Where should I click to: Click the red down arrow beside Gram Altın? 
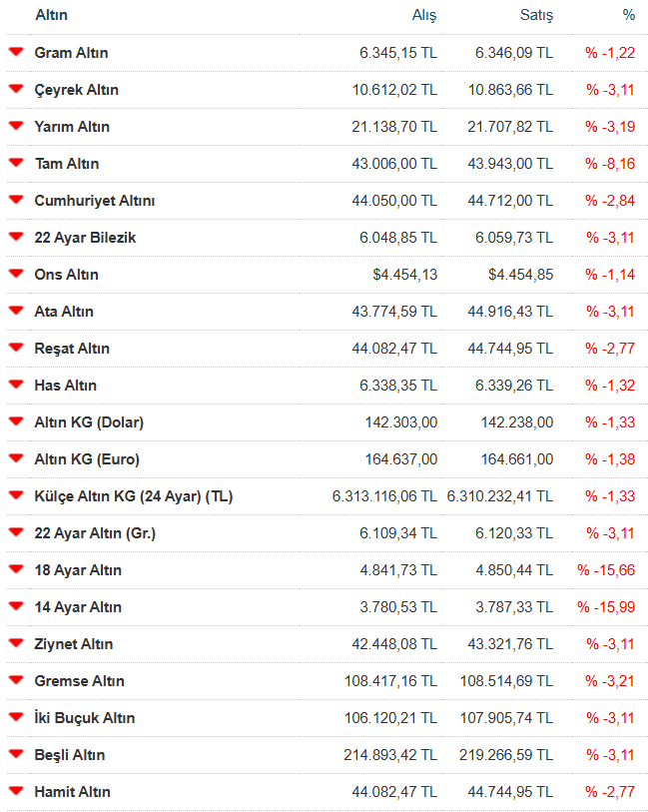(x=16, y=52)
